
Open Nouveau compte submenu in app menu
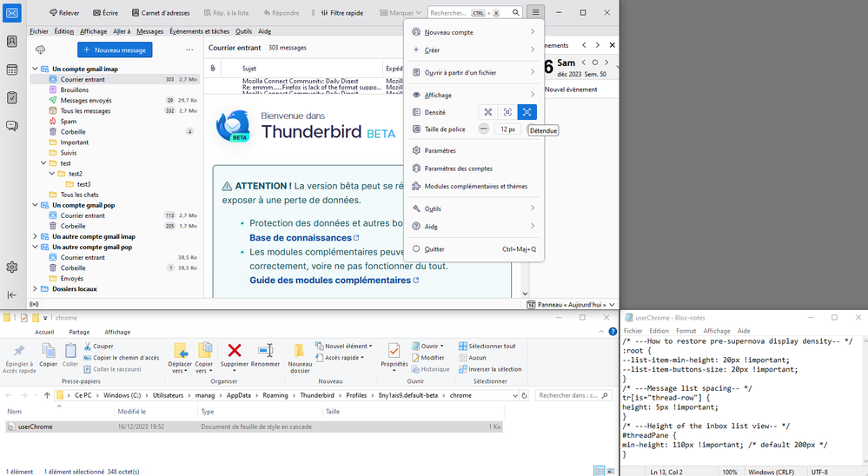[474, 32]
